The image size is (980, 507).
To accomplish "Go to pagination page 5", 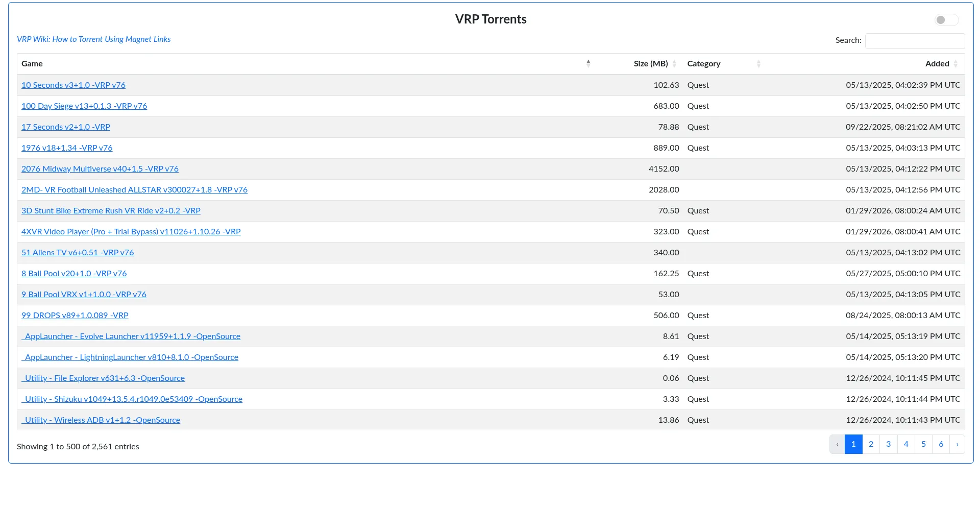I will (923, 444).
